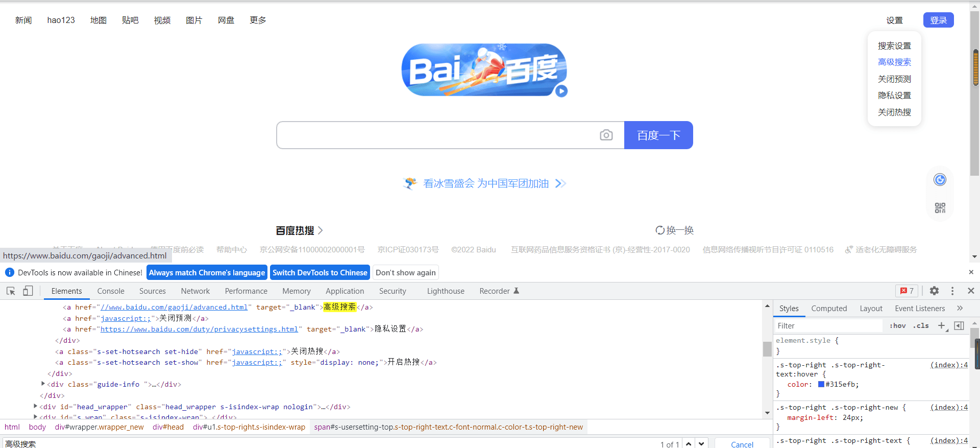Open the hao123 link
This screenshot has height=448, width=980.
point(61,20)
